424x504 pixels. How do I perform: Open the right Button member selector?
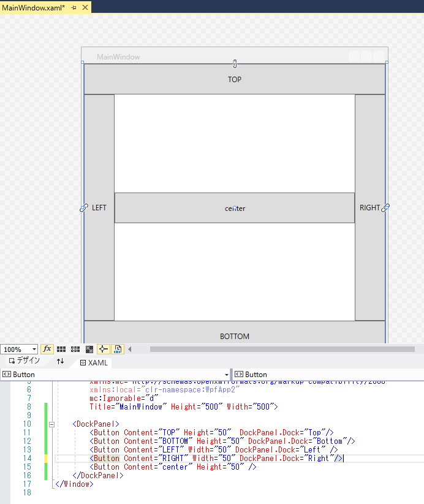[328, 375]
